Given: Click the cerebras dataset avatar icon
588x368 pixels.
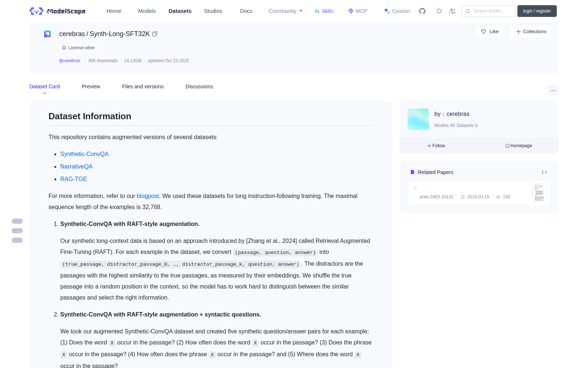Looking at the screenshot, I should 47,34.
